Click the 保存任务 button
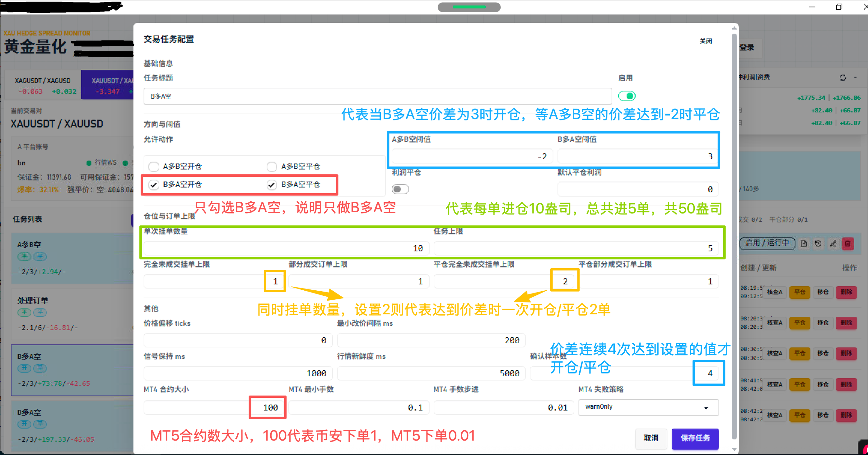This screenshot has width=868, height=455. 695,438
